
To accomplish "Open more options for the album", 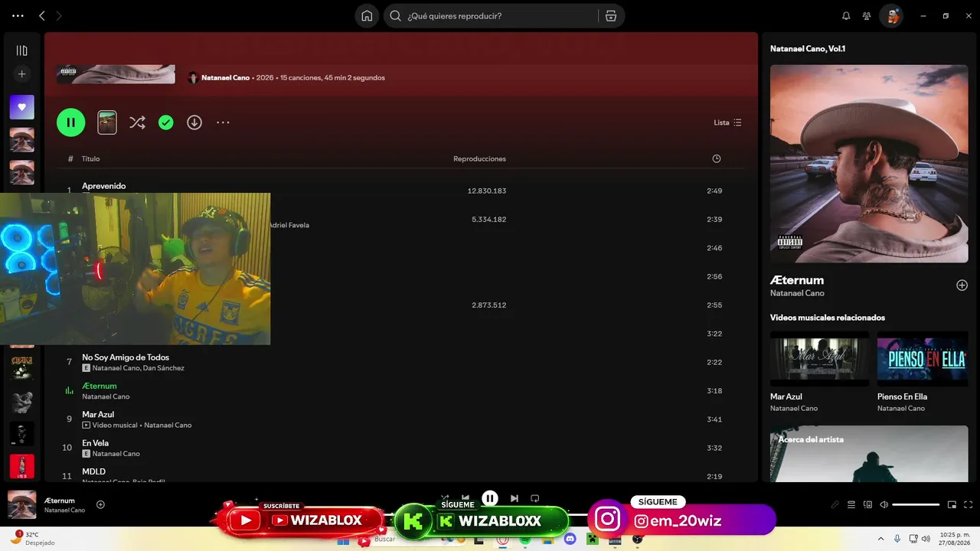I will 223,122.
